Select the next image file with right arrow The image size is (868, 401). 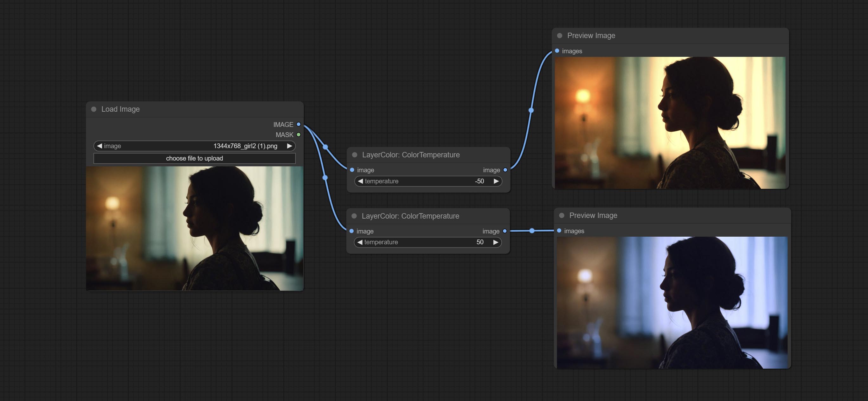point(289,146)
